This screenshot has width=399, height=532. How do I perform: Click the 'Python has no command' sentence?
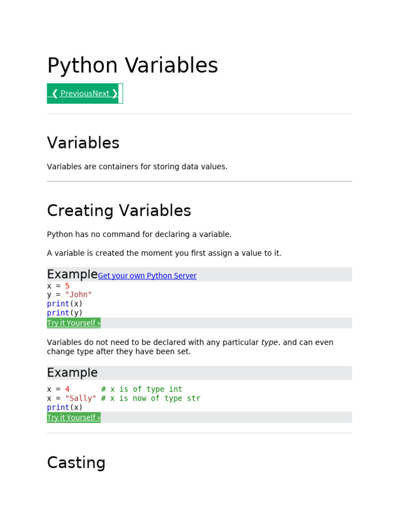[x=139, y=234]
